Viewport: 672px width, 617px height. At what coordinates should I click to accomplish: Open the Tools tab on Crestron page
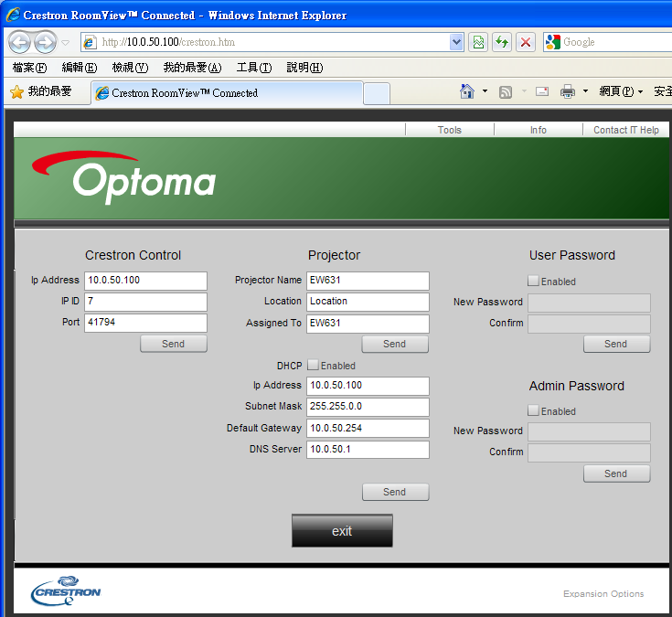tap(449, 130)
